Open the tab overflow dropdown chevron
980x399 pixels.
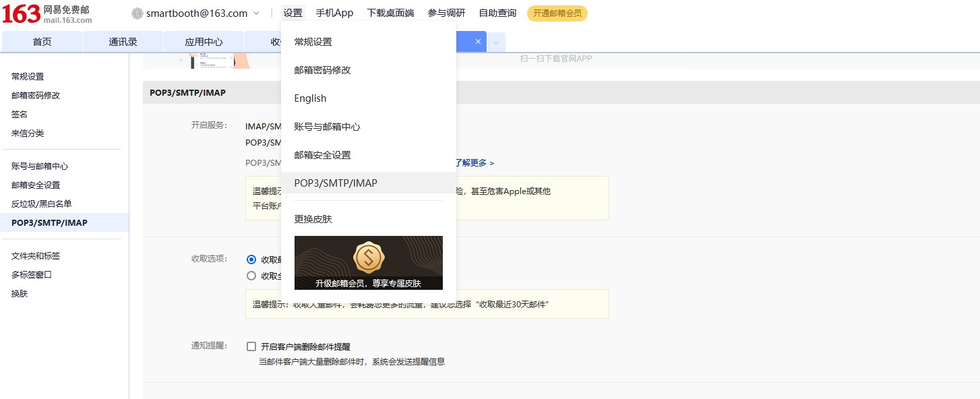coord(496,42)
